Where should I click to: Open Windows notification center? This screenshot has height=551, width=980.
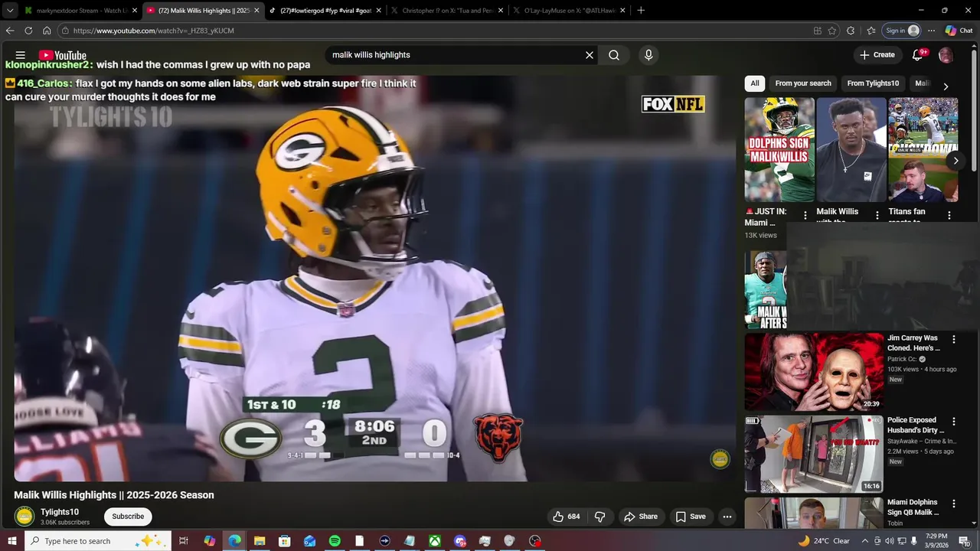click(965, 541)
